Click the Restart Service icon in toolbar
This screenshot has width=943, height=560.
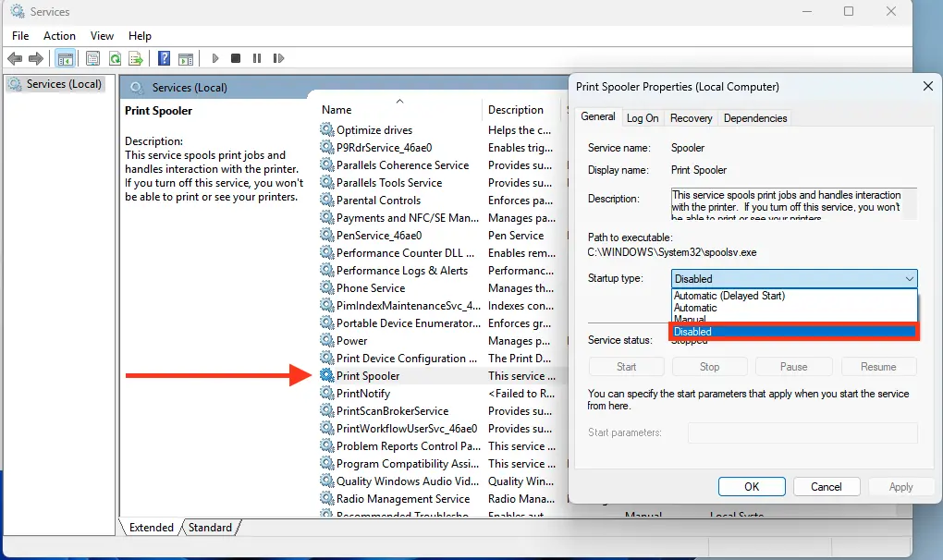(x=278, y=58)
